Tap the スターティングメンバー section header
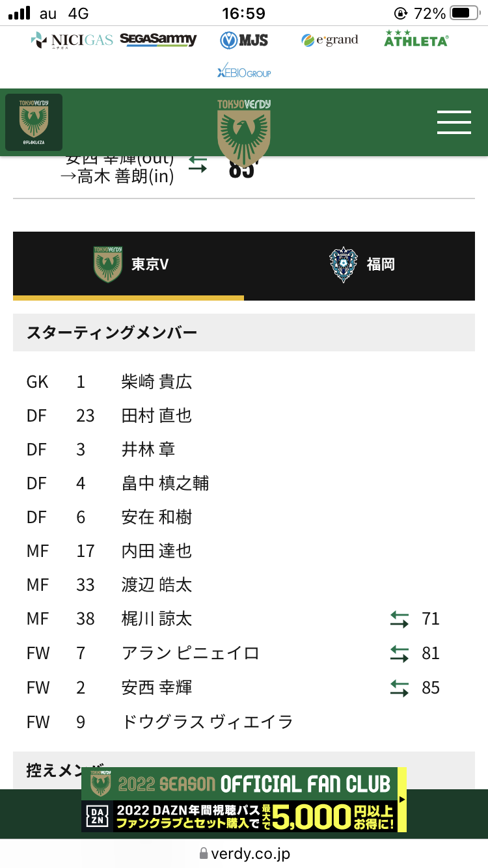Screen dimensions: 488x868 coord(244,333)
